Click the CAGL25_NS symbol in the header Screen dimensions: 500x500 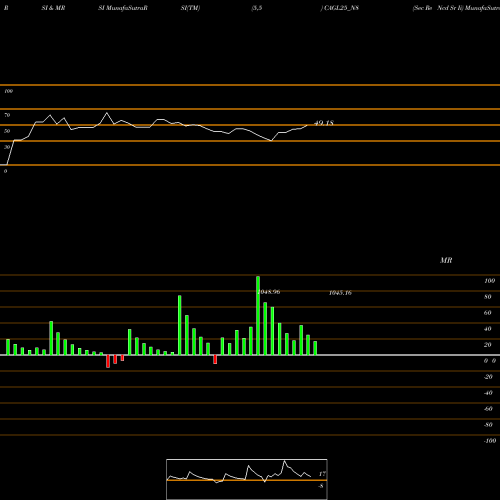click(341, 8)
